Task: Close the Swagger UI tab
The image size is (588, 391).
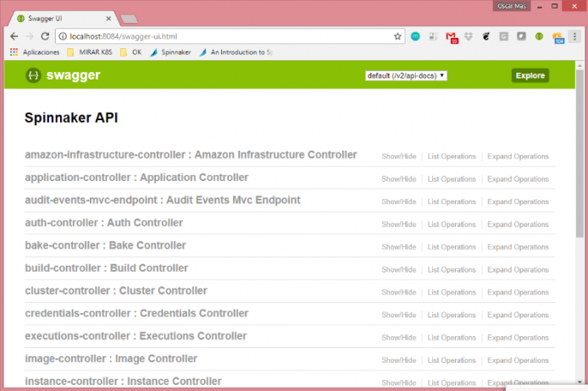Action: [108, 19]
